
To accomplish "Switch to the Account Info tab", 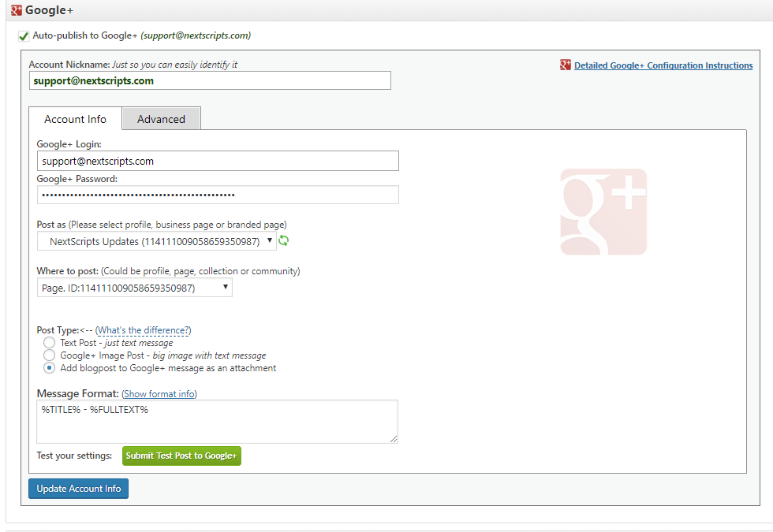I will pos(76,119).
